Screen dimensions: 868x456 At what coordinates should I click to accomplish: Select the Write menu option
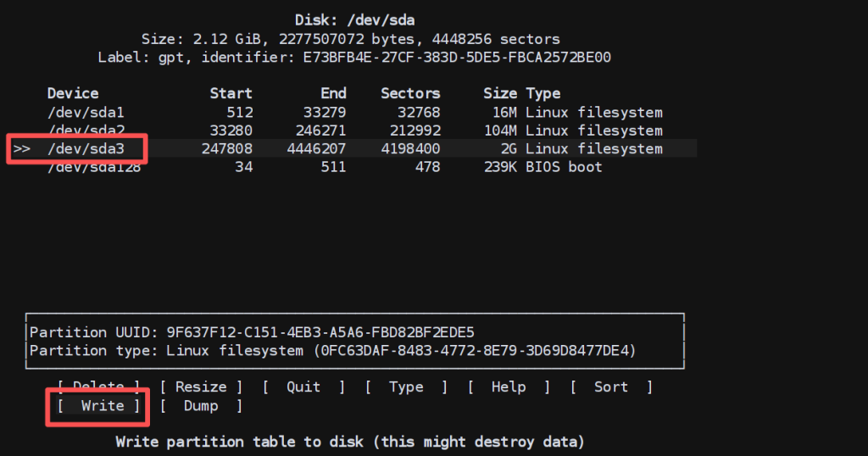[x=102, y=406]
